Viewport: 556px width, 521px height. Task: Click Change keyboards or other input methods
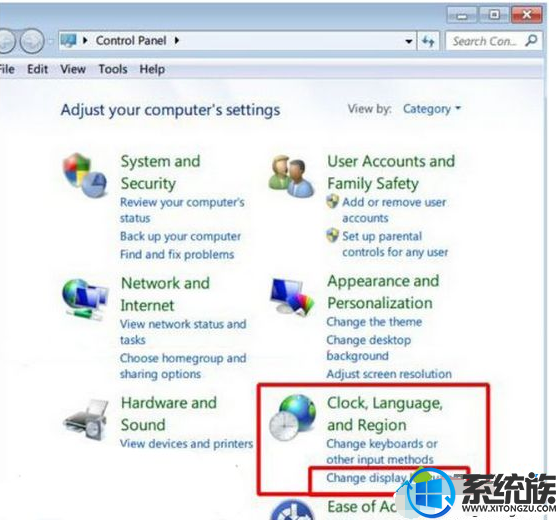[x=382, y=451]
